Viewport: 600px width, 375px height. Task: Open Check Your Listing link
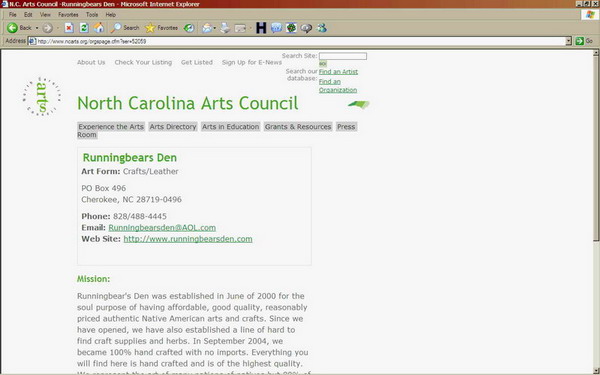point(143,62)
